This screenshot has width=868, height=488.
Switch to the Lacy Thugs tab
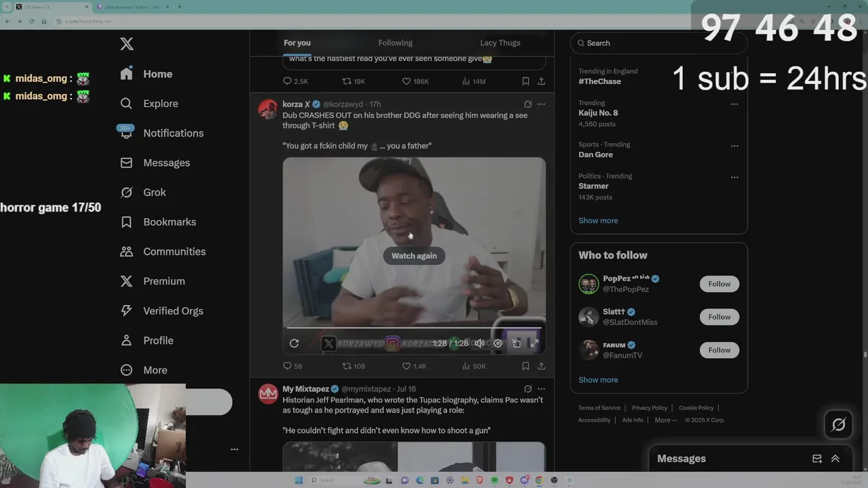click(500, 43)
